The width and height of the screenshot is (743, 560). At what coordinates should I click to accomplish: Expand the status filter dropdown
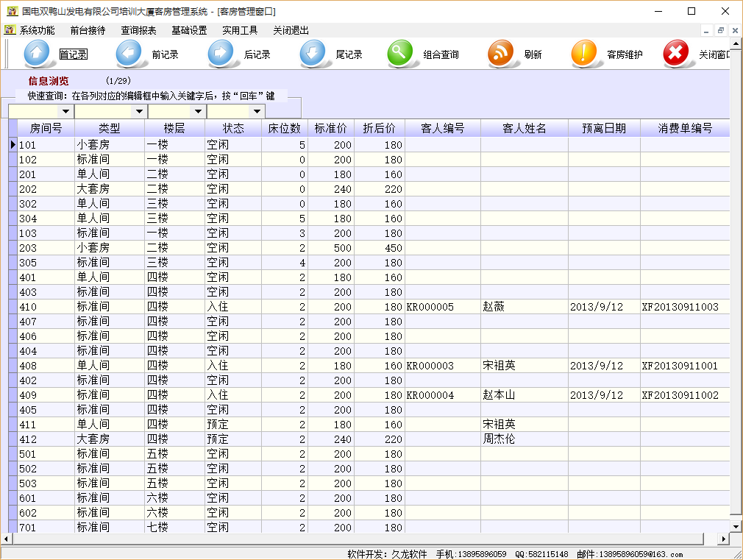pos(257,112)
